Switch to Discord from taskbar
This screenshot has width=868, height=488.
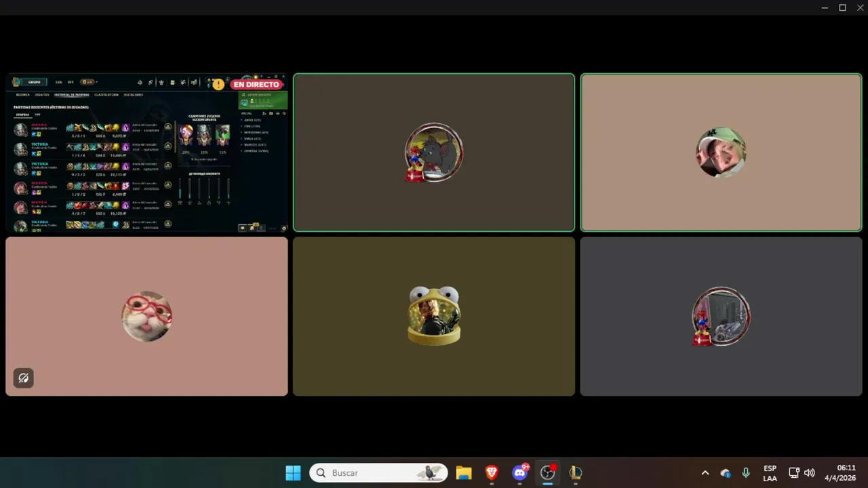point(520,472)
